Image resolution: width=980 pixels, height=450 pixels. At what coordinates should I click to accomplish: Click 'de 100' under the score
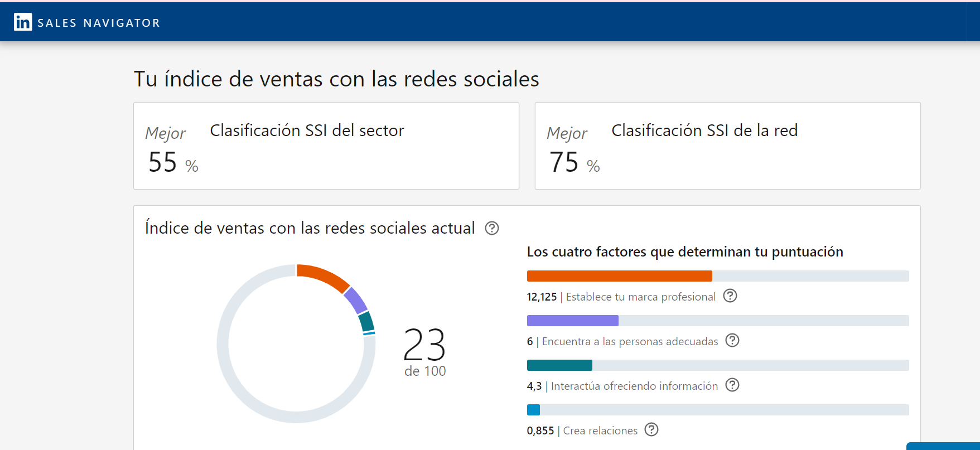pyautogui.click(x=425, y=371)
